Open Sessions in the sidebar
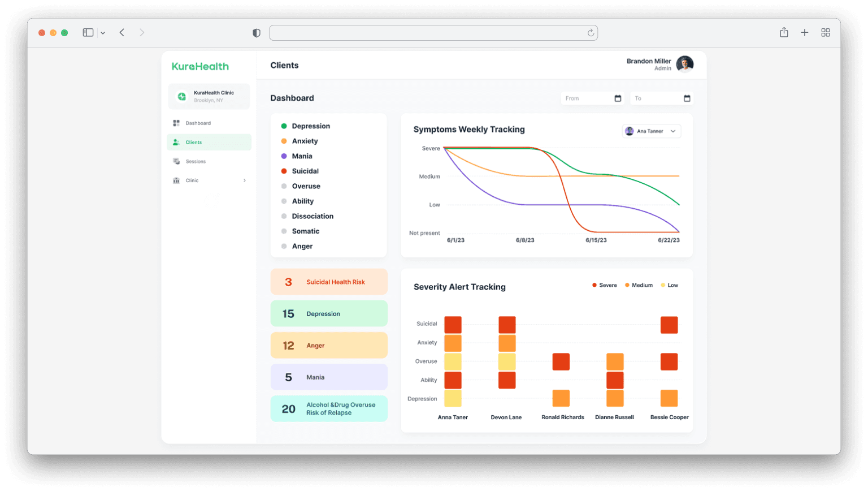The height and width of the screenshot is (491, 868). (196, 162)
